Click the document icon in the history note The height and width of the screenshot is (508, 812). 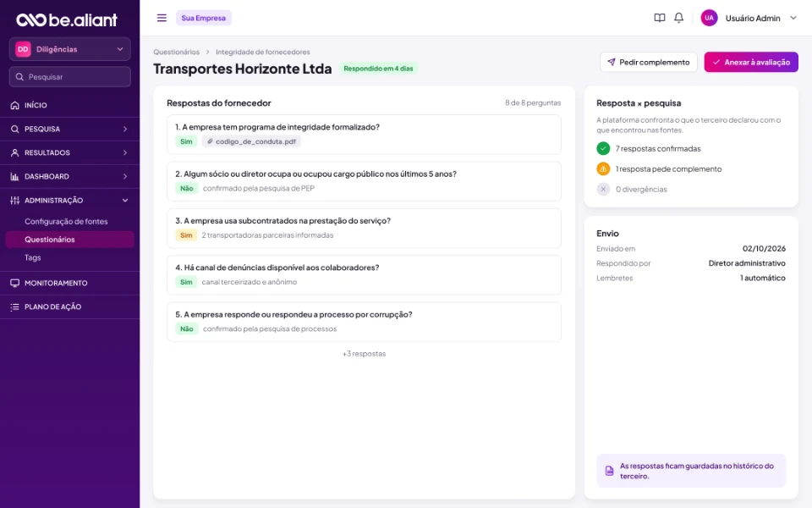tap(610, 471)
